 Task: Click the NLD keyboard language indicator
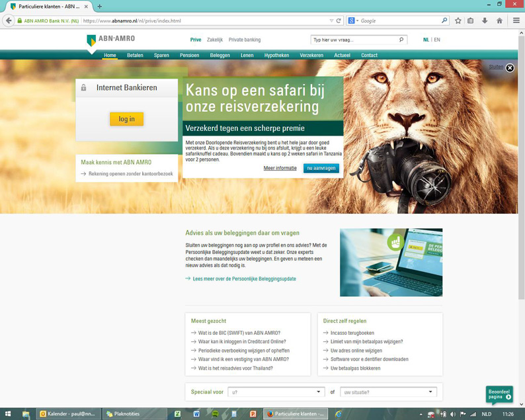(486, 414)
